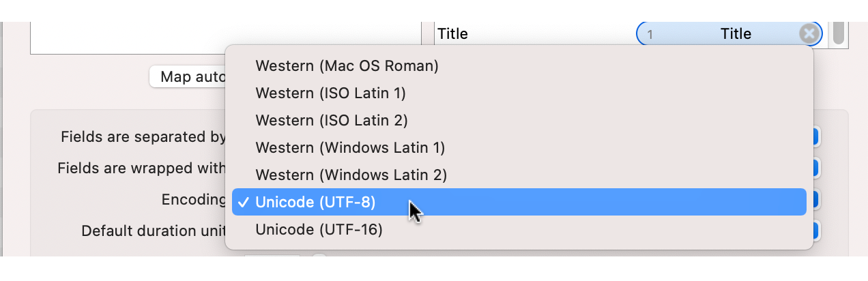Choose Western (Windows Latin 2) option
The height and width of the screenshot is (281, 868).
click(351, 175)
